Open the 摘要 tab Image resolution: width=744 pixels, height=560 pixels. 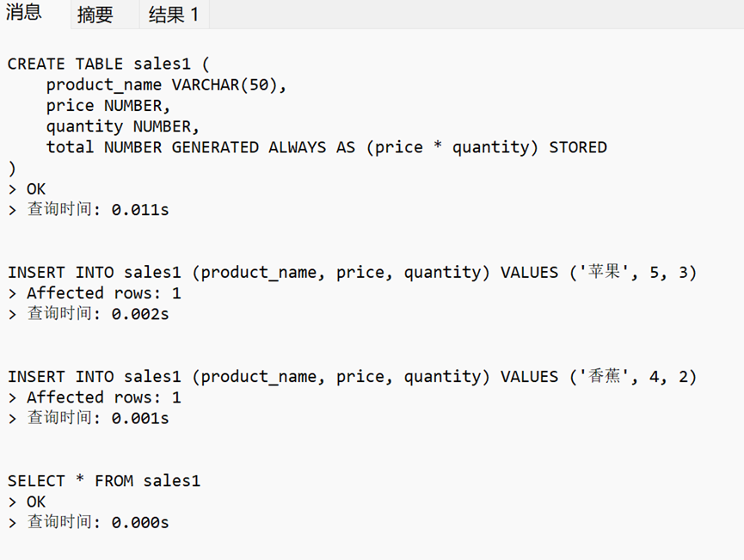[x=95, y=15]
